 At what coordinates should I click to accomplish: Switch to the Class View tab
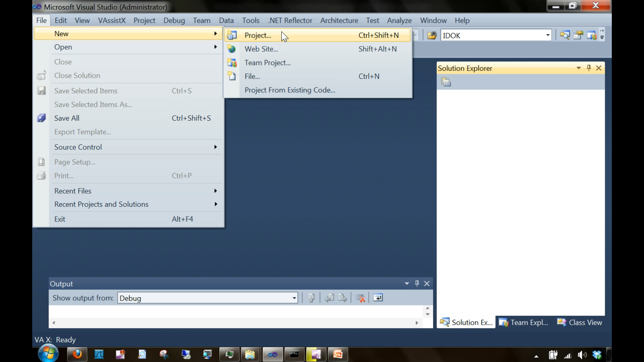tap(585, 322)
